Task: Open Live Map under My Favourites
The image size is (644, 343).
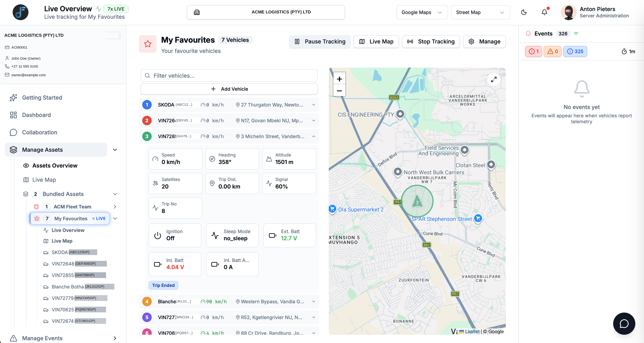Action: (62, 241)
